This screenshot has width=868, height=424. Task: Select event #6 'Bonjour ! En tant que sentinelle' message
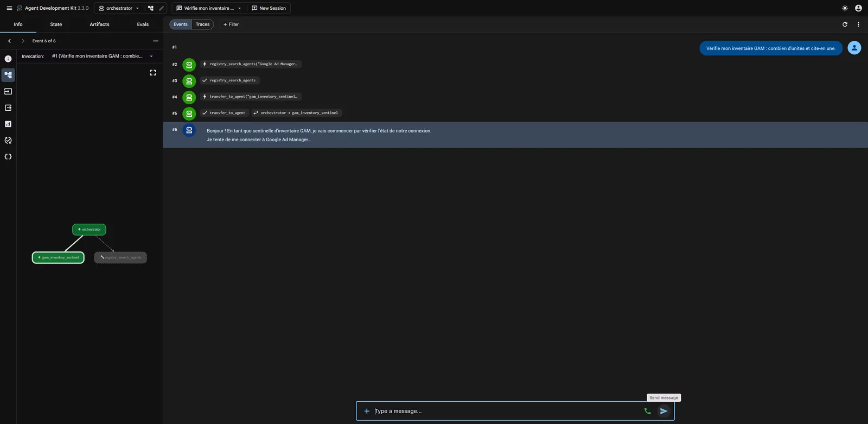click(x=515, y=135)
